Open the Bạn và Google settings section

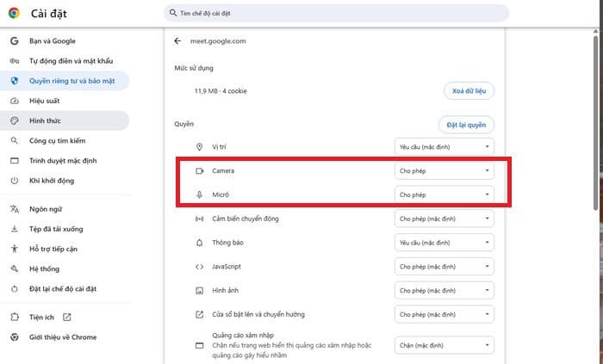[x=64, y=40]
